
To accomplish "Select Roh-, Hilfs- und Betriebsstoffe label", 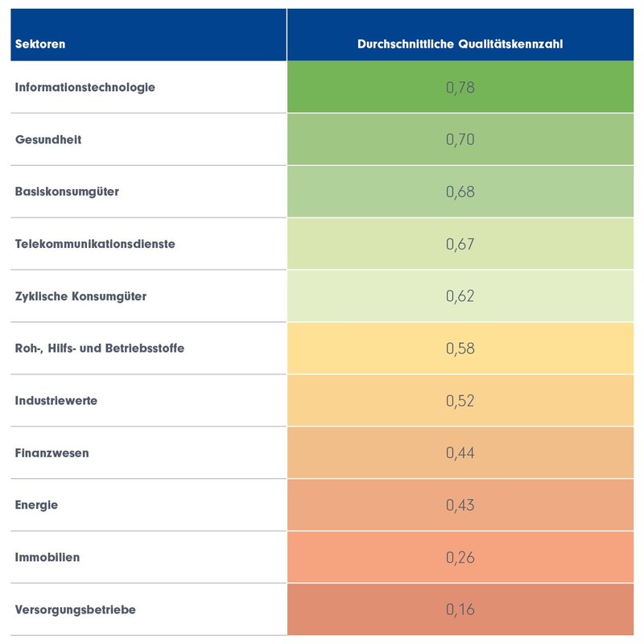I will point(100,349).
